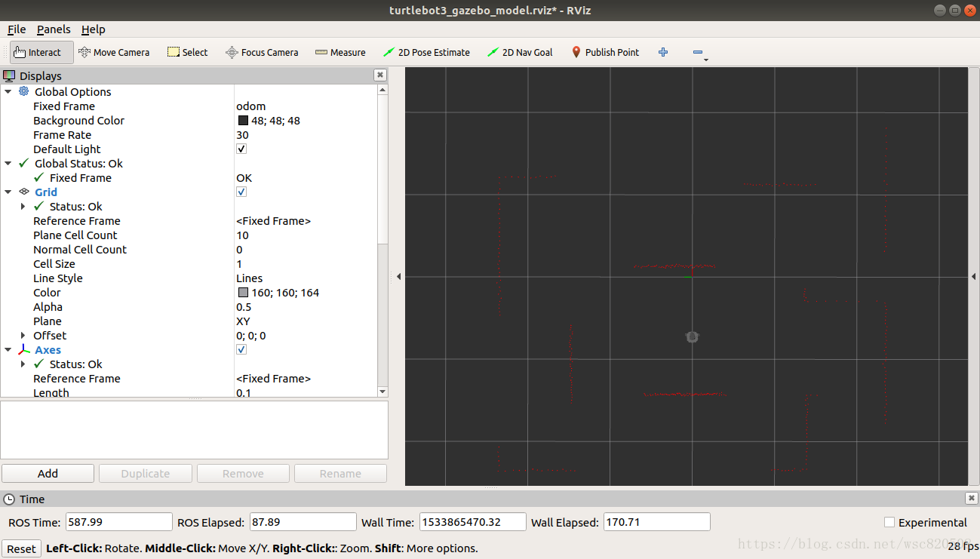Click the blue plus add-tool icon
980x559 pixels.
tap(663, 52)
